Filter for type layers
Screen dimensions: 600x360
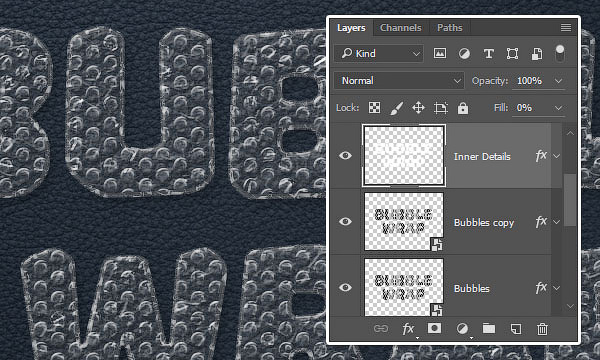pos(488,54)
